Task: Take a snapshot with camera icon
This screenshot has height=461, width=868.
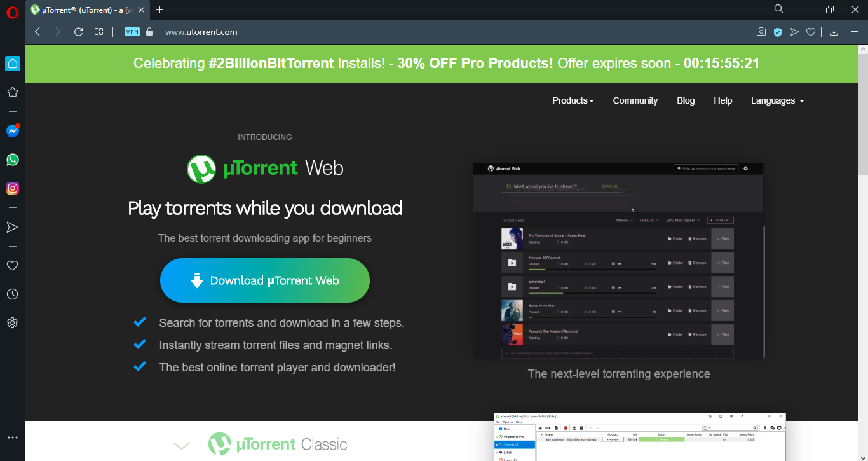Action: pyautogui.click(x=761, y=32)
